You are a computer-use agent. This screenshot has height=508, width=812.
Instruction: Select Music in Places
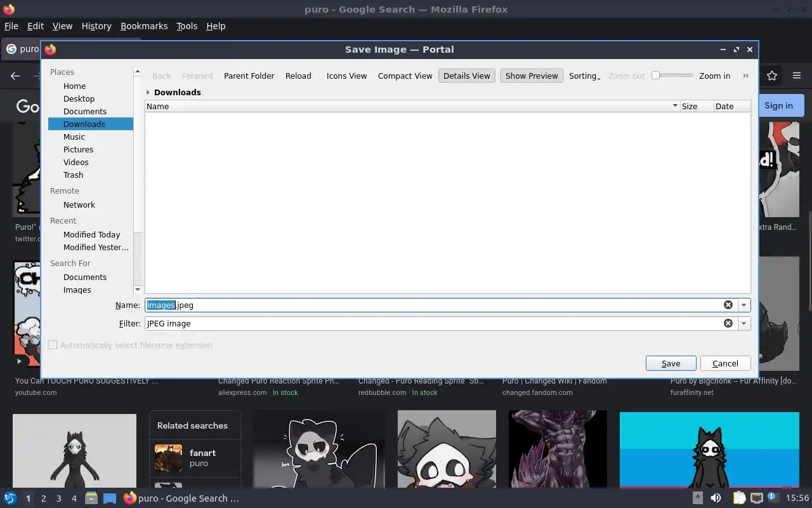click(x=74, y=137)
